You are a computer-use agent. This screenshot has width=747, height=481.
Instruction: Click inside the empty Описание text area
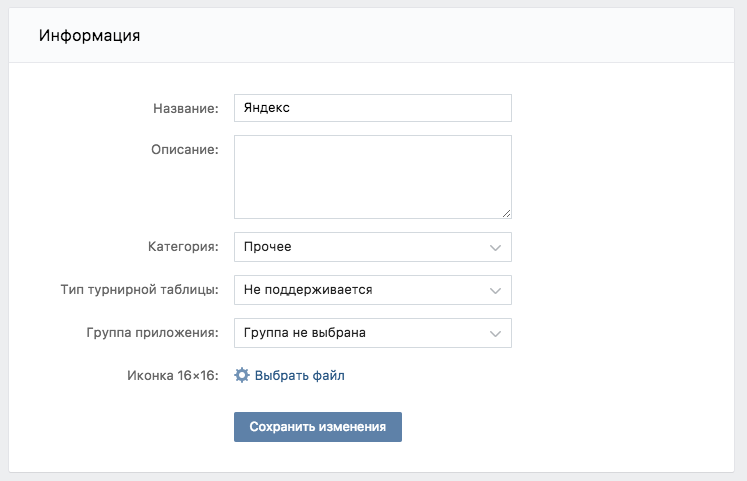(x=372, y=176)
